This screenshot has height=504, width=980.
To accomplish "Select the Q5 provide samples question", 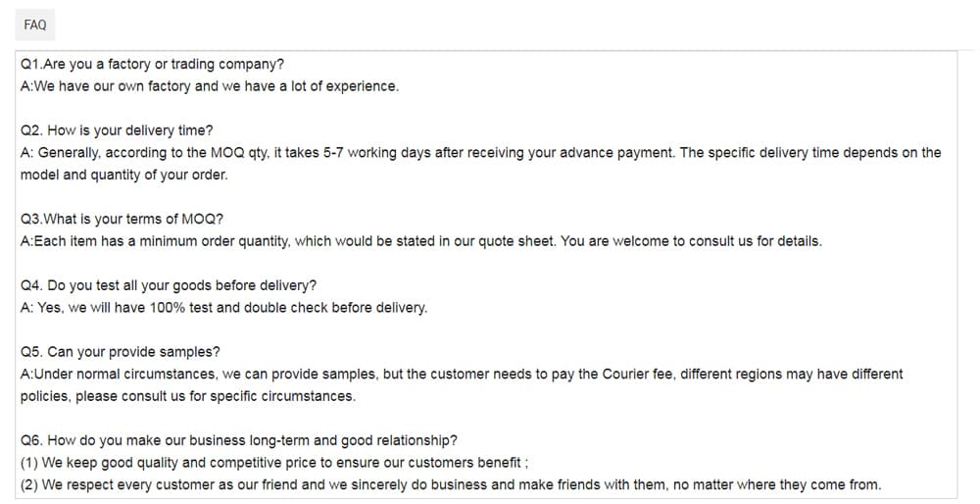I will (x=120, y=352).
